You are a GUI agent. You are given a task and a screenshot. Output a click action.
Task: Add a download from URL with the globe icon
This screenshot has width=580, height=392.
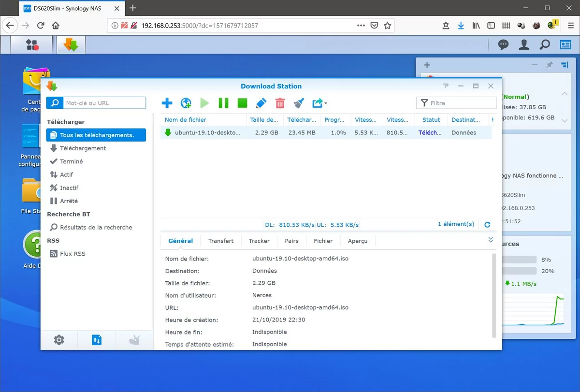tap(186, 103)
